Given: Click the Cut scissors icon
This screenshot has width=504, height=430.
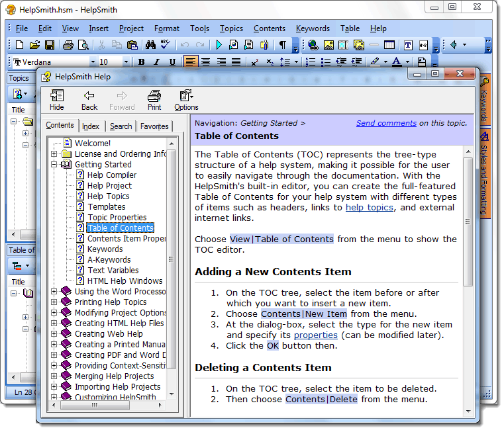Looking at the screenshot, I should [101, 45].
